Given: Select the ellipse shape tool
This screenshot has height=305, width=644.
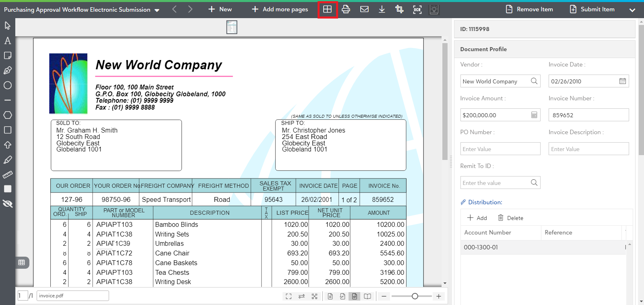Looking at the screenshot, I should click(x=7, y=85).
